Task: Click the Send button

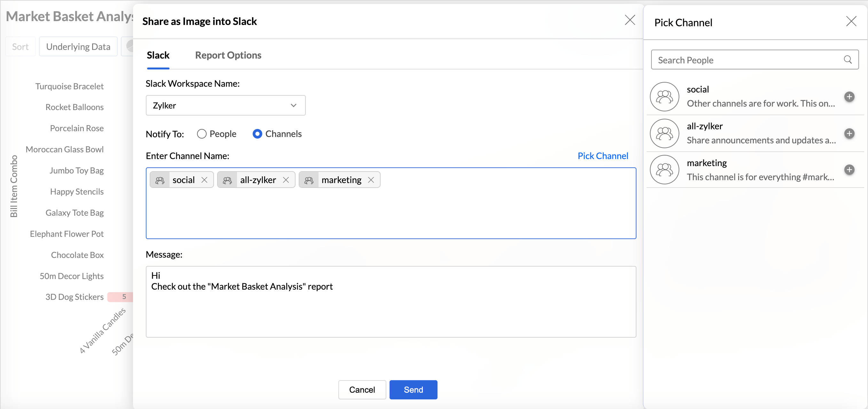Action: coord(413,389)
